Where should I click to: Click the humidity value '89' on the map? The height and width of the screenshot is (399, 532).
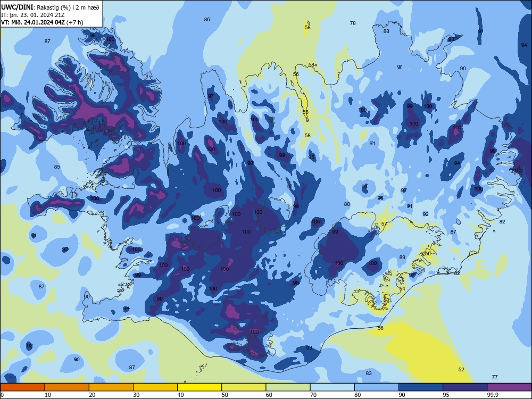pos(402,257)
